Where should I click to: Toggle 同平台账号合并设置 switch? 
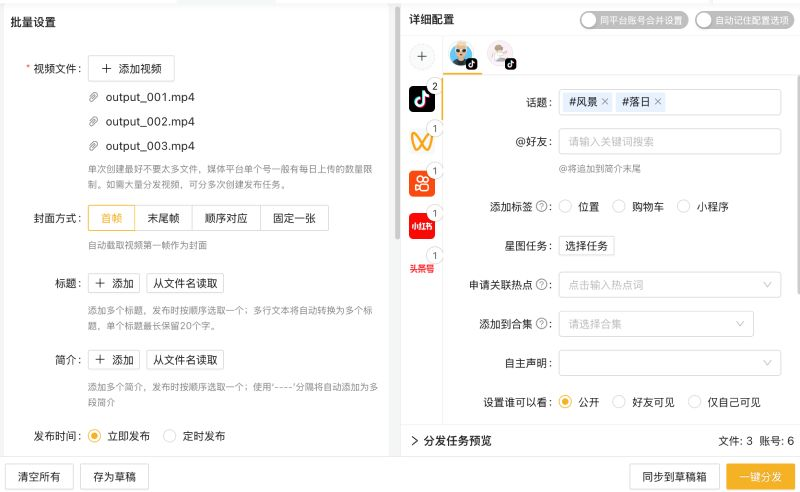[634, 20]
